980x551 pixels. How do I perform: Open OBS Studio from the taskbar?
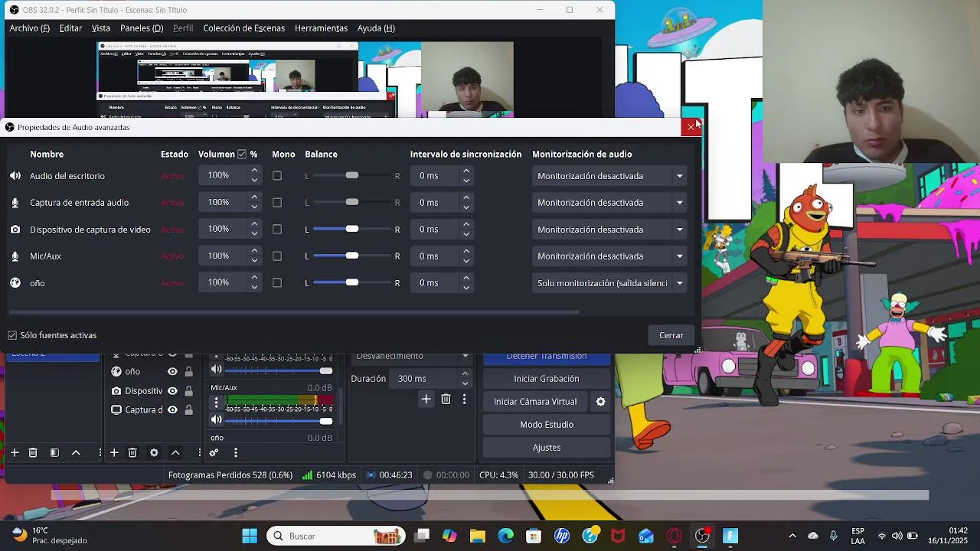click(702, 536)
